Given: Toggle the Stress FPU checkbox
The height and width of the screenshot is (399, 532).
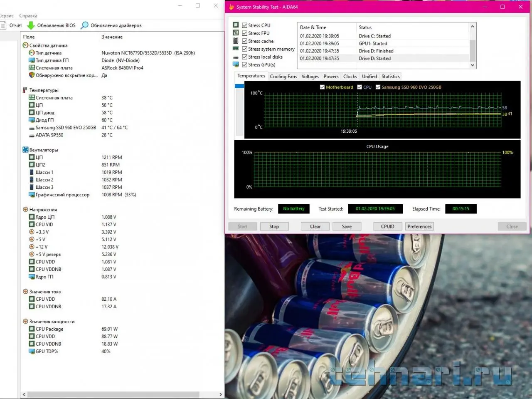Looking at the screenshot, I should pyautogui.click(x=244, y=33).
